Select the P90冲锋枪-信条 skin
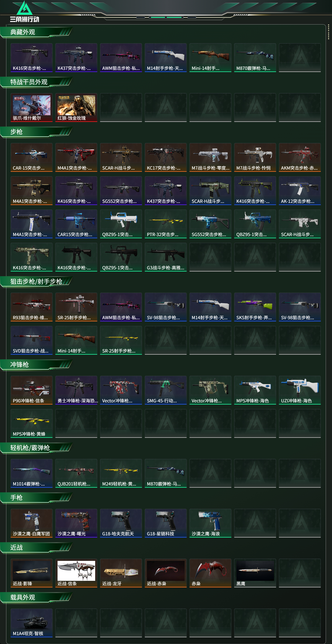Screen dimensions: 332x644 click(31, 390)
